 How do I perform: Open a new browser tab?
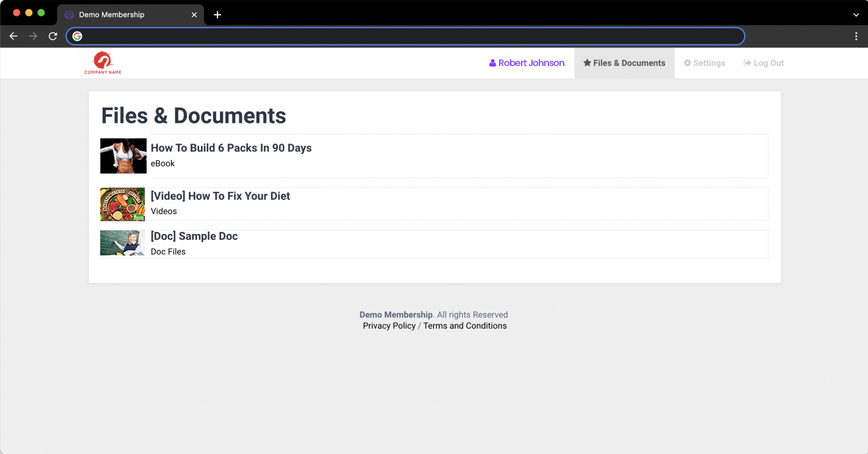coord(217,15)
